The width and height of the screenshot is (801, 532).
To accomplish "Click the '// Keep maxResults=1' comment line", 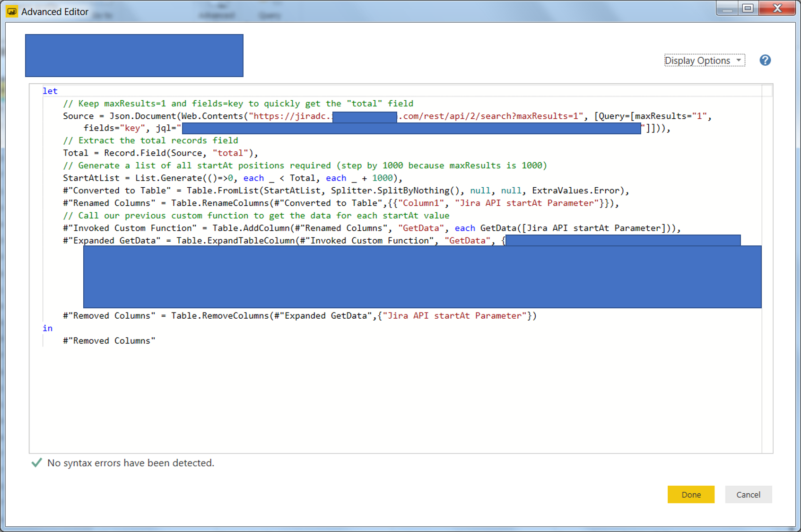I will pyautogui.click(x=238, y=104).
